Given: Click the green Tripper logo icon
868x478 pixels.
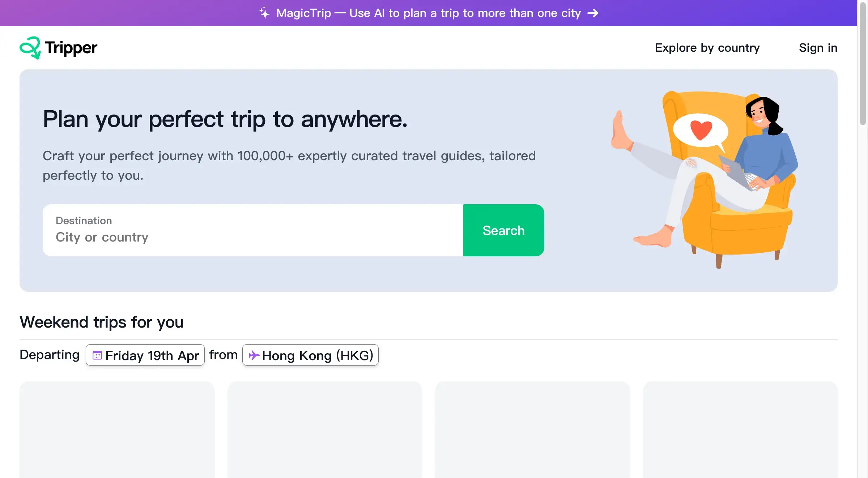Looking at the screenshot, I should point(31,47).
